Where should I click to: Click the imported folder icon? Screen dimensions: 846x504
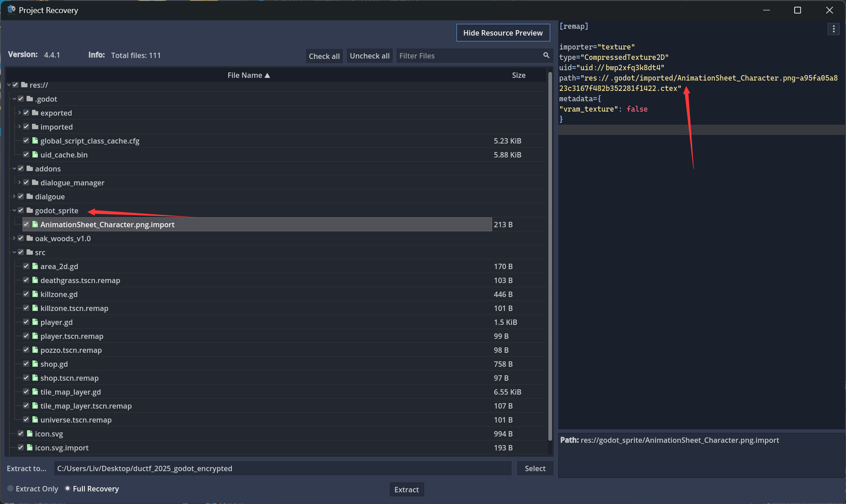click(x=35, y=126)
